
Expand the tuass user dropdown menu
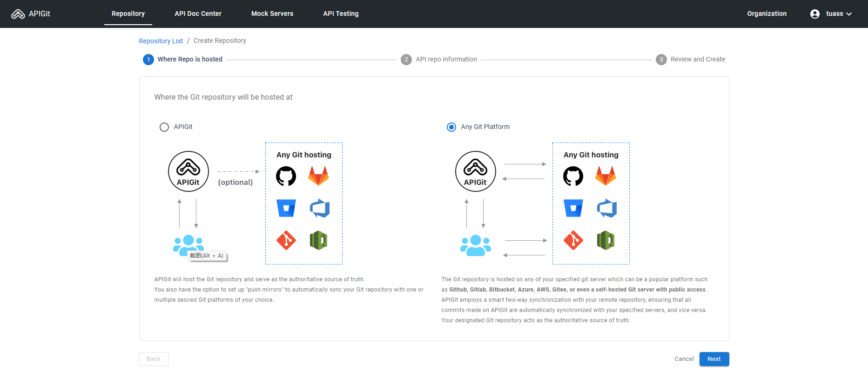(x=839, y=14)
